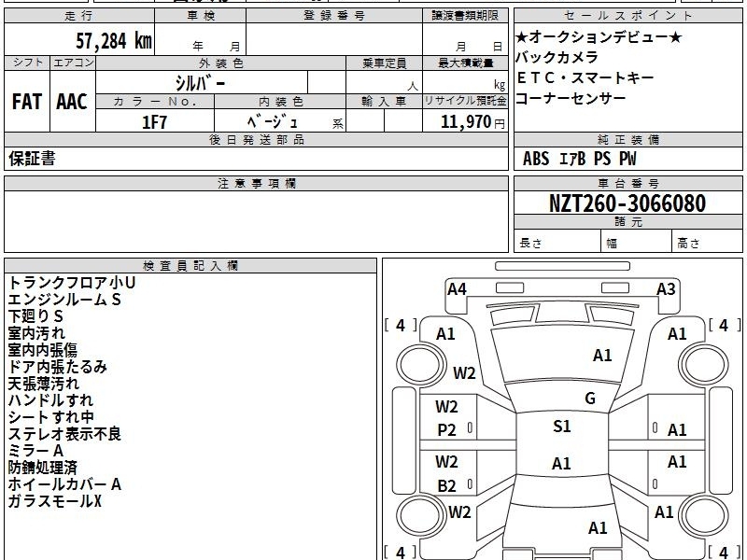Click the mileage value "57,284 km"
This screenshot has height=560, width=747.
click(114, 40)
